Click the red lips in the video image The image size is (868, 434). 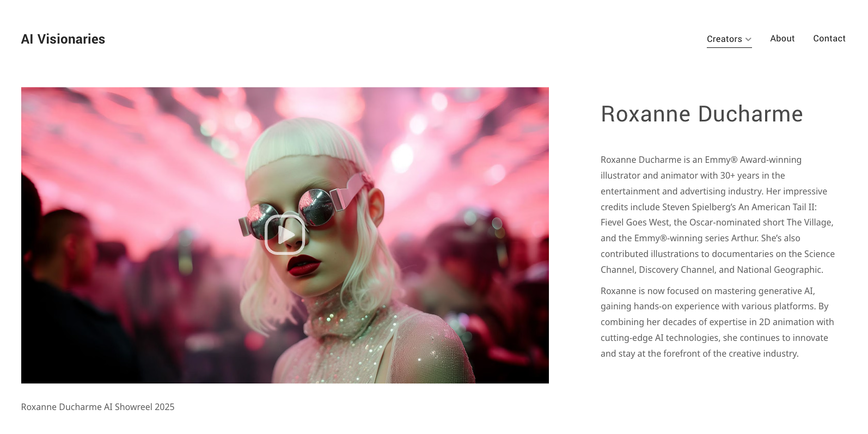(304, 265)
